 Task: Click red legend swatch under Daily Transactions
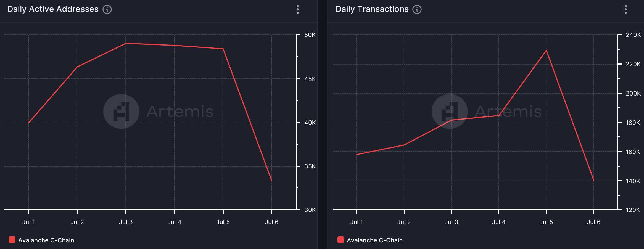click(341, 240)
